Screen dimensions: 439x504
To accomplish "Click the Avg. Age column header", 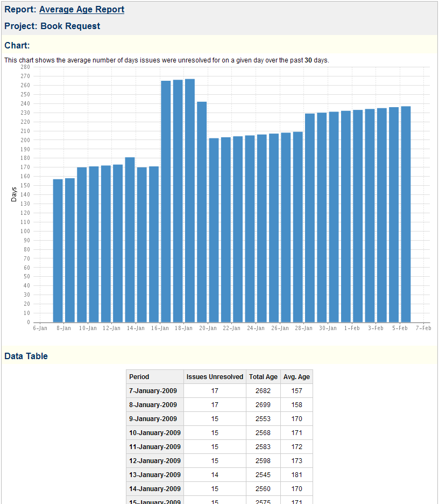I will pos(296,377).
